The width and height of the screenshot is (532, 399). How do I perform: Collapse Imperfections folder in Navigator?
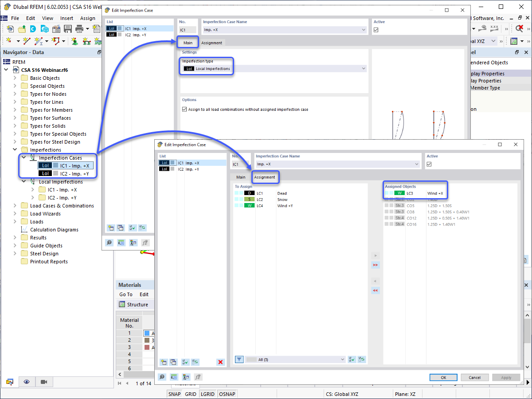point(15,150)
